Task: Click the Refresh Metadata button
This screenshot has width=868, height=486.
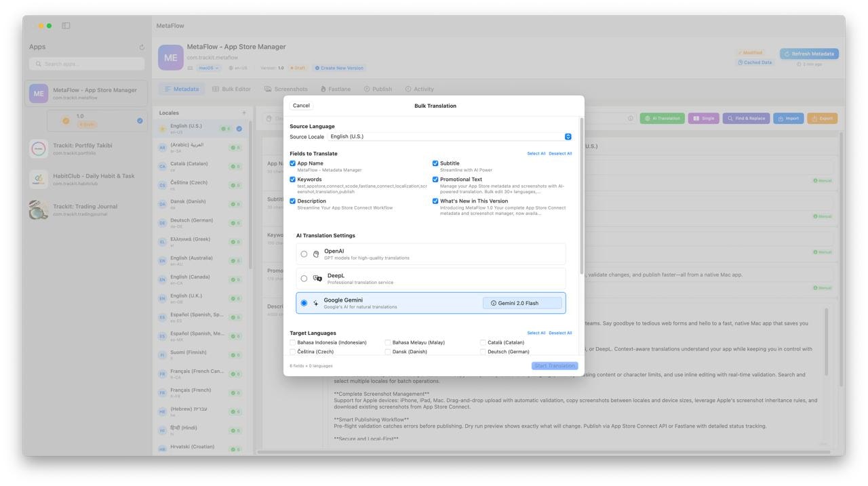Action: click(x=811, y=54)
